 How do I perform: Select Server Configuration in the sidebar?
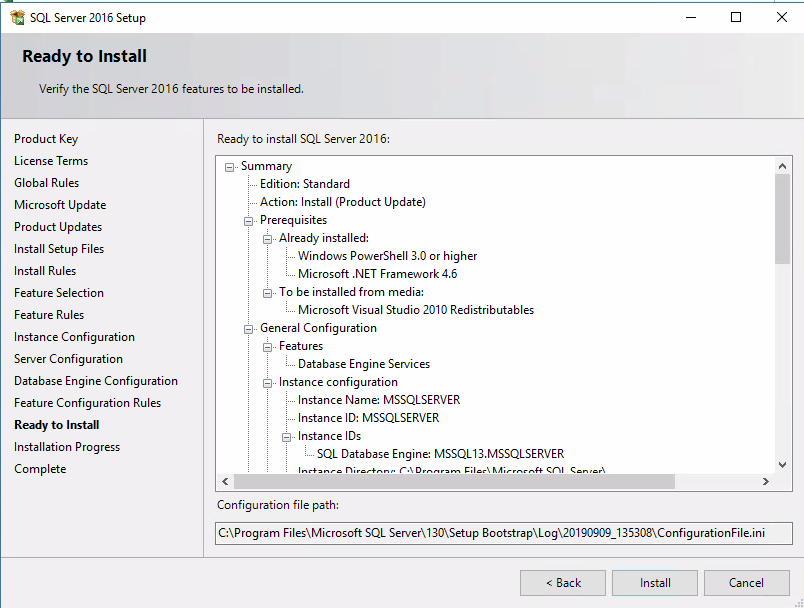[68, 358]
